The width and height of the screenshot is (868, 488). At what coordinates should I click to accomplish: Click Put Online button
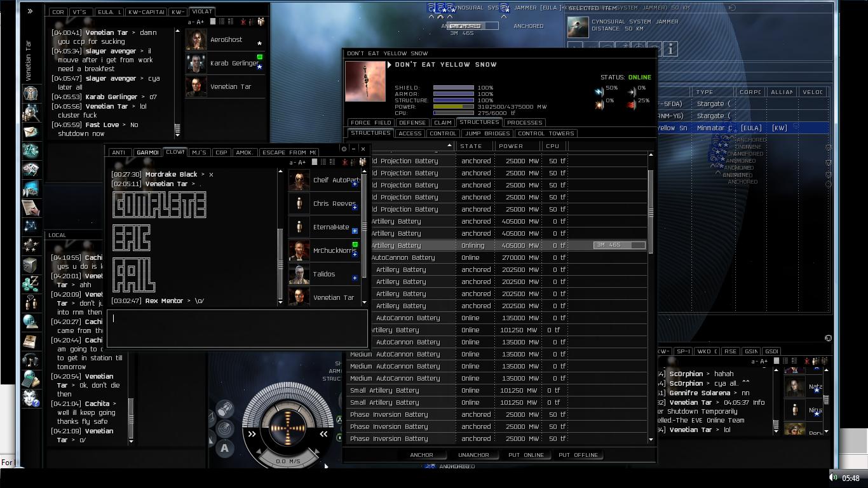[526, 455]
